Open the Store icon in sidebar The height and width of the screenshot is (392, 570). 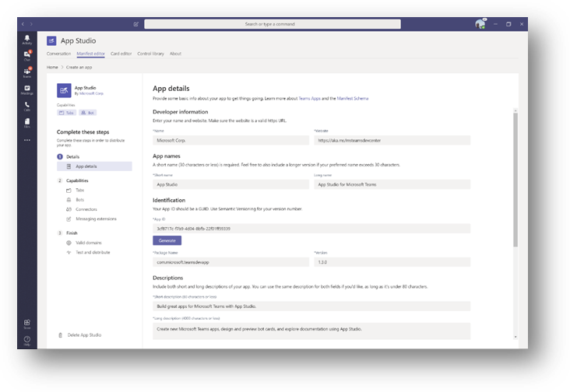coord(27,324)
